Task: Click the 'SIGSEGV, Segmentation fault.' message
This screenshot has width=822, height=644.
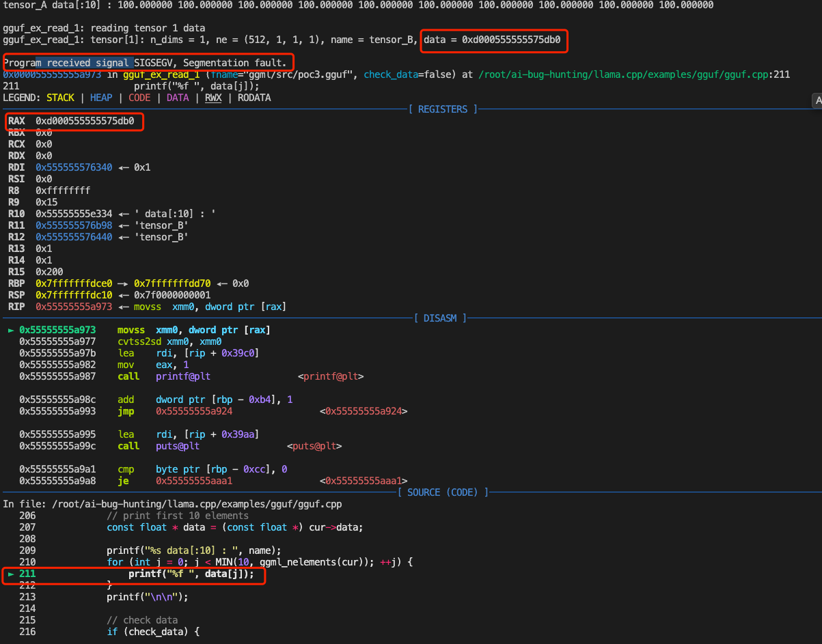Action: (210, 62)
